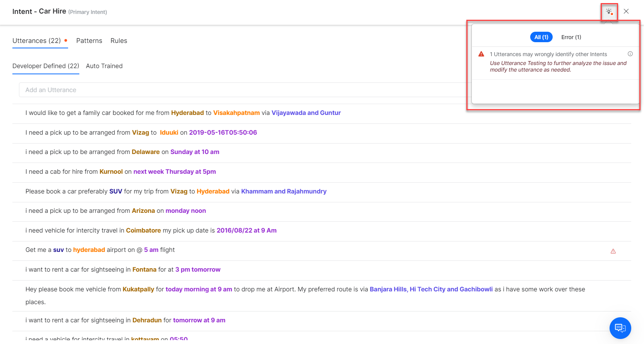Show the Auto Trained utterances
The image size is (644, 344).
point(104,66)
